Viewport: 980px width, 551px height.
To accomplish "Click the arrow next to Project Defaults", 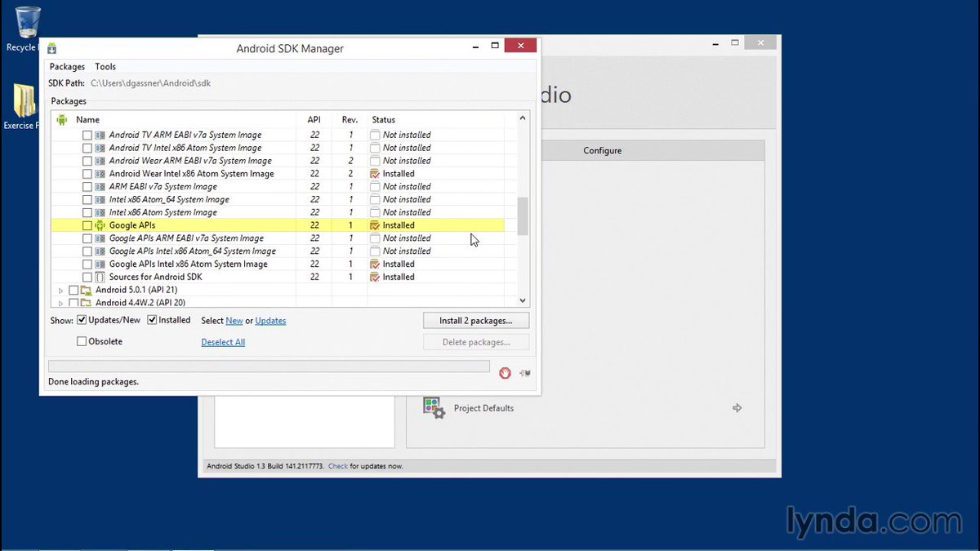I will point(737,407).
